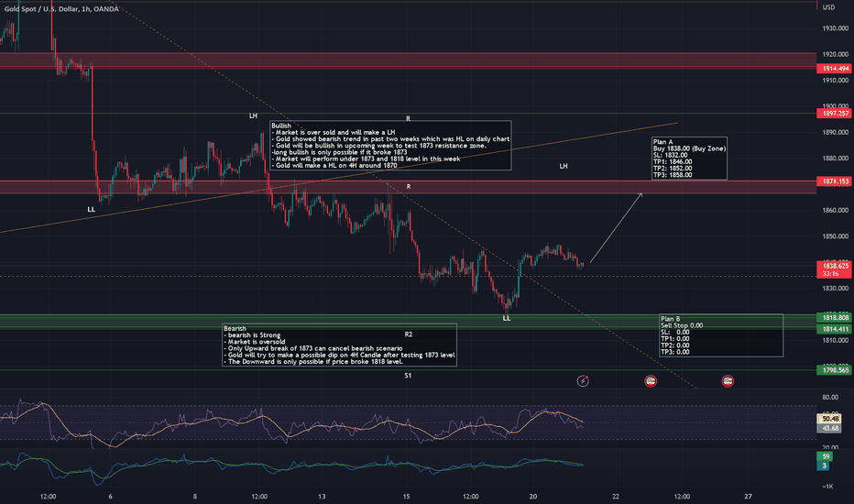The image size is (854, 504).
Task: Select the Bullish annotation heading
Action: (281, 126)
